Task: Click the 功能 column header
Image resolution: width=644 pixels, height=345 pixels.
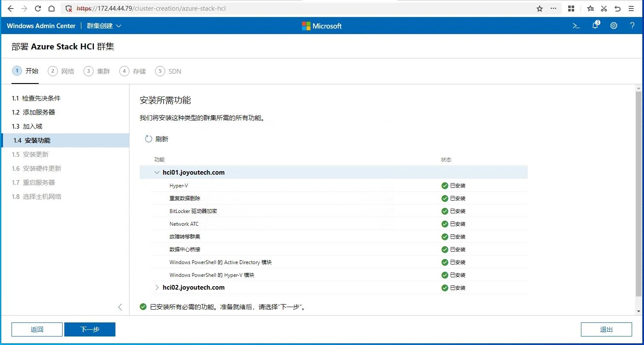Action: [159, 160]
